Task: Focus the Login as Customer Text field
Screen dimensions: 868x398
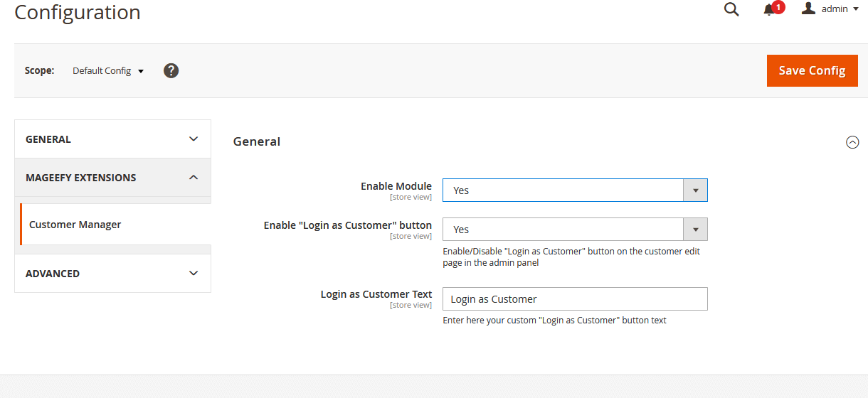Action: click(x=574, y=299)
